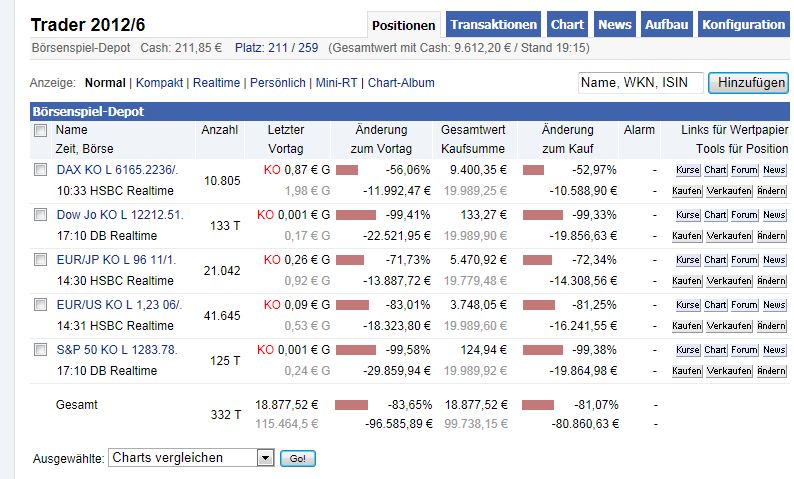The height and width of the screenshot is (479, 794).
Task: Check the DAX KO L position checkbox
Action: point(40,170)
